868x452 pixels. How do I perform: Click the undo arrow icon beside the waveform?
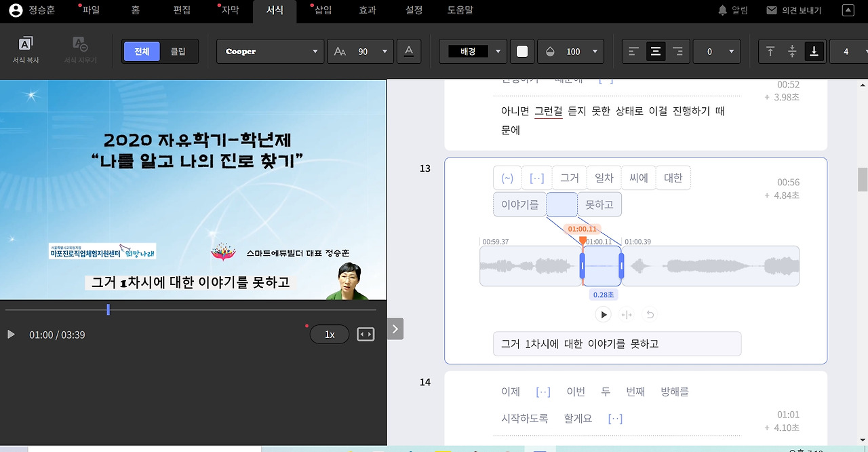click(649, 314)
